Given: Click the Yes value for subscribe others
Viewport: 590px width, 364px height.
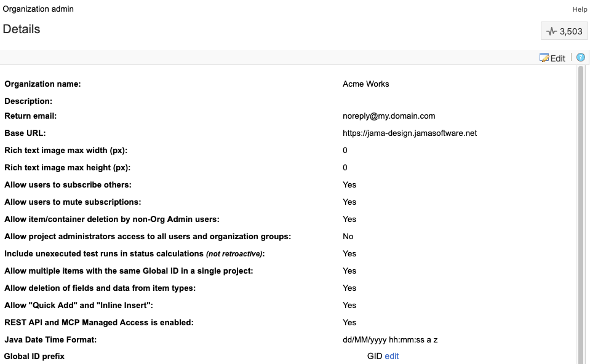Looking at the screenshot, I should pos(349,184).
